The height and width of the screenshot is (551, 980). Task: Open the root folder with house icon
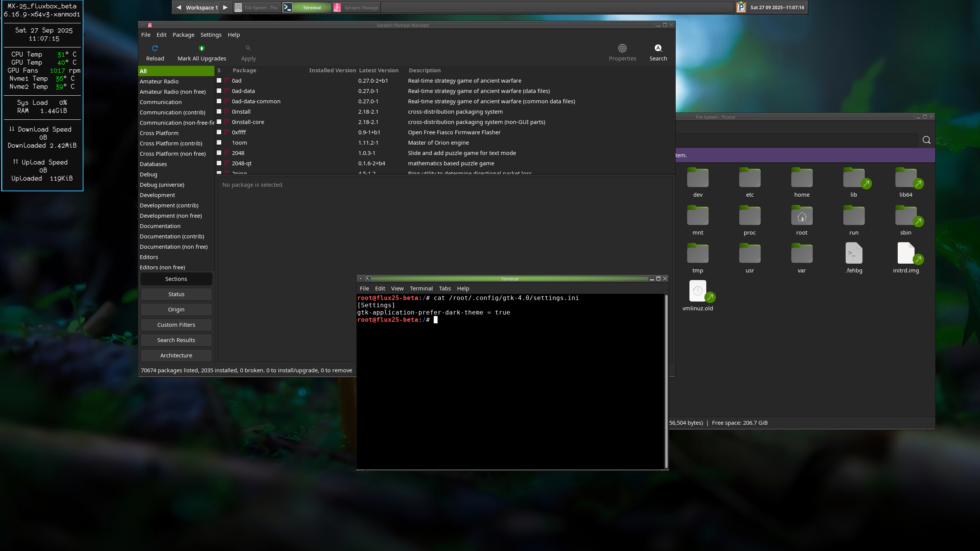tap(802, 216)
